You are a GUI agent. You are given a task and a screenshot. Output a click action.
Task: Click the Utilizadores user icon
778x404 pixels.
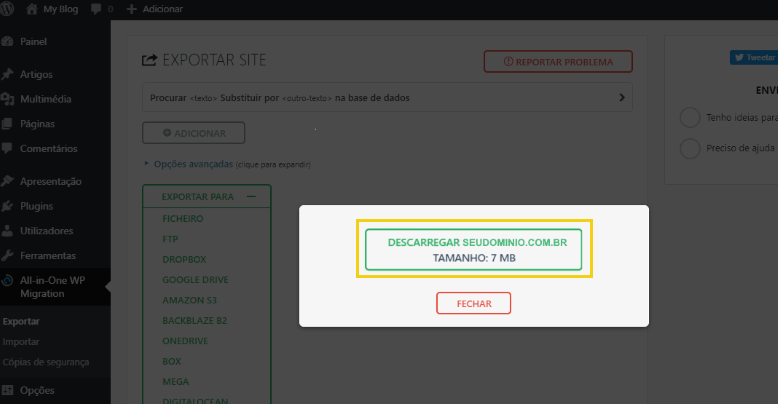pos(7,231)
